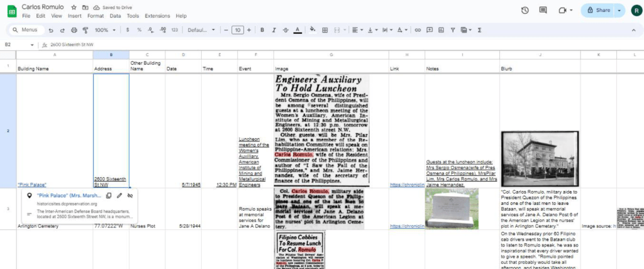The image size is (644, 269).
Task: Toggle strikethrough formatting
Action: pos(286,30)
